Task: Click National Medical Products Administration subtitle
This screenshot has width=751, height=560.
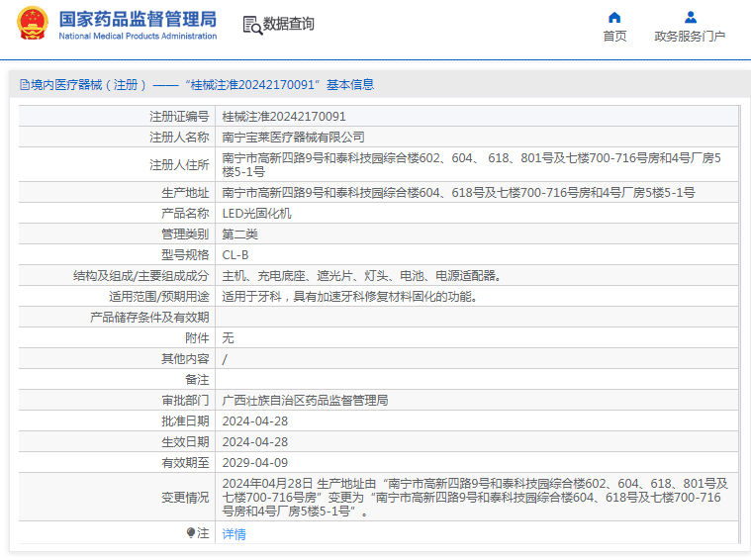Action: [138, 36]
